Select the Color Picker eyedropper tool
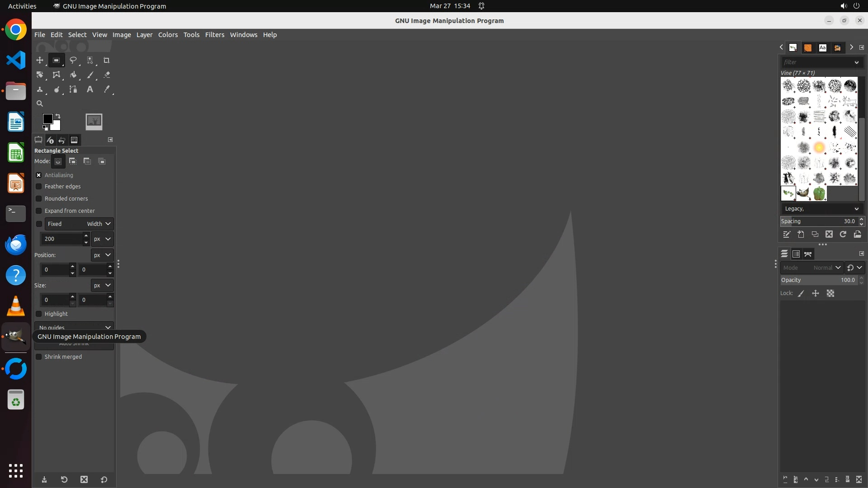868x488 pixels. coord(107,89)
